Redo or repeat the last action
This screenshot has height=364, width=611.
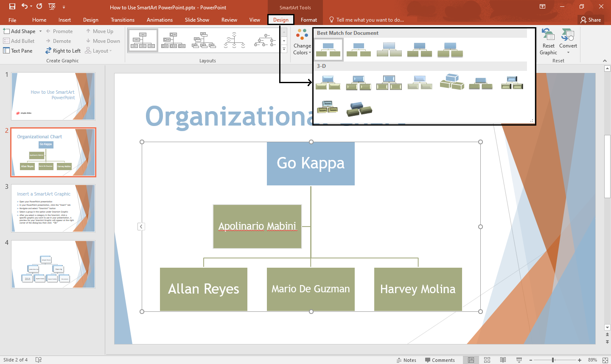(x=39, y=6)
